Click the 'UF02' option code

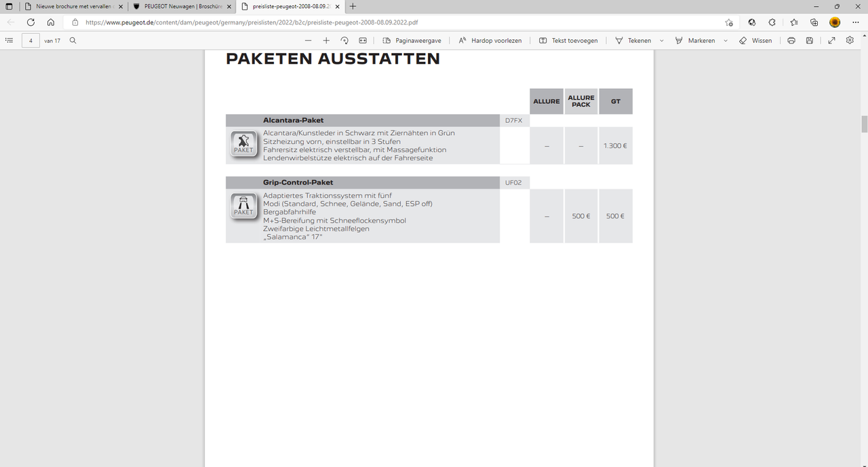[x=513, y=183]
